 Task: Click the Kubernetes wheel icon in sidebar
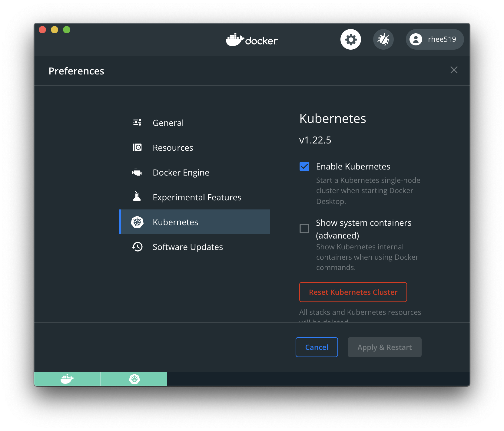[137, 222]
